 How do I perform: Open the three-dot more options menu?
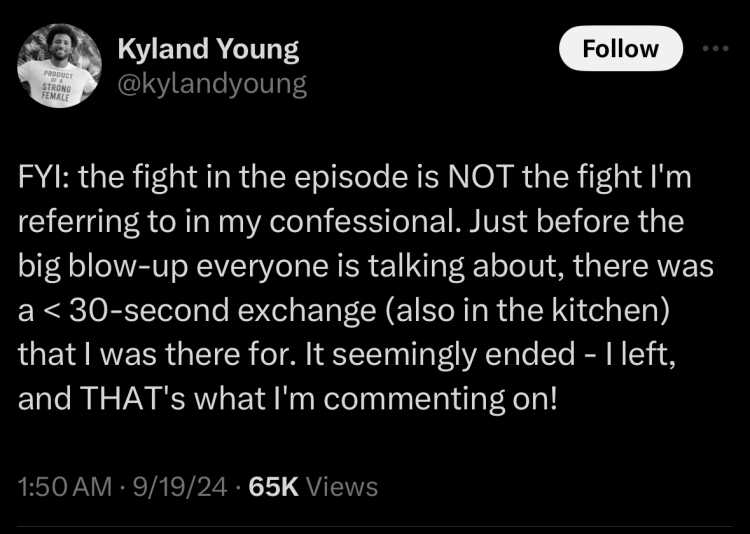(x=716, y=48)
